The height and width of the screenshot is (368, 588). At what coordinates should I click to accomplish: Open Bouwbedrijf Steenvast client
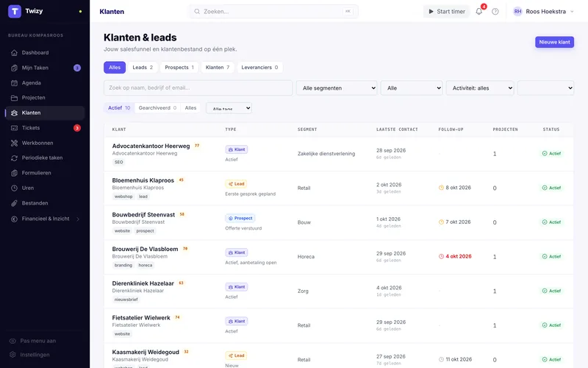tap(143, 215)
